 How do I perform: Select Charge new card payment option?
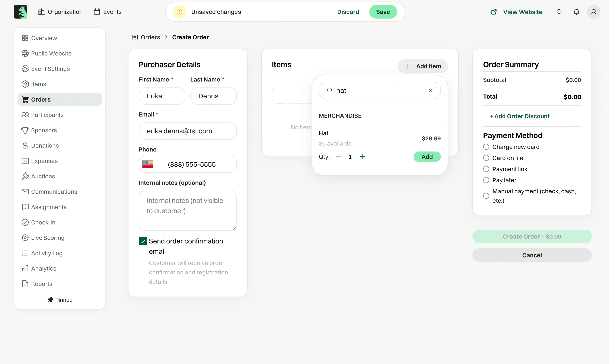click(x=486, y=147)
